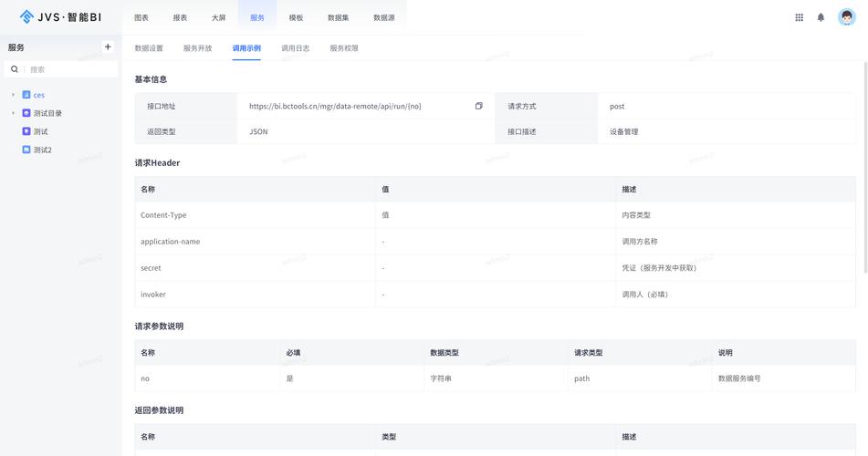This screenshot has width=868, height=456.
Task: Select the 测试 service item
Action: (40, 131)
